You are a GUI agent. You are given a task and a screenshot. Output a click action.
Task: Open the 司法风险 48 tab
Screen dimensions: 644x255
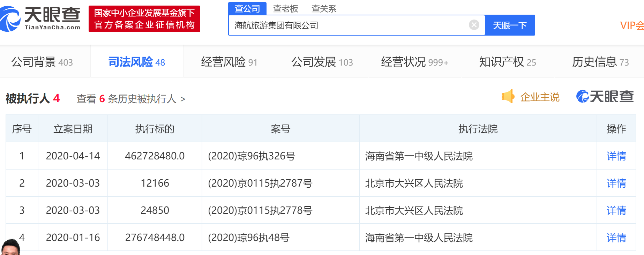137,62
